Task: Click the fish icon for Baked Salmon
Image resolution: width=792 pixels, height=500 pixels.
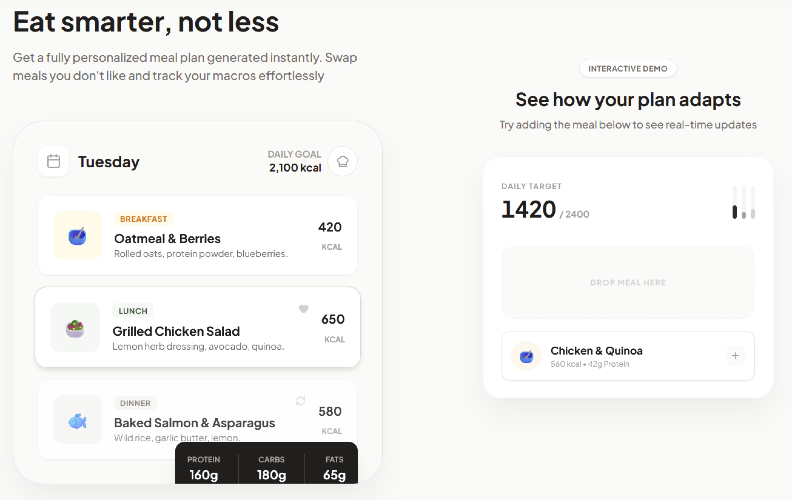Action: tap(78, 420)
